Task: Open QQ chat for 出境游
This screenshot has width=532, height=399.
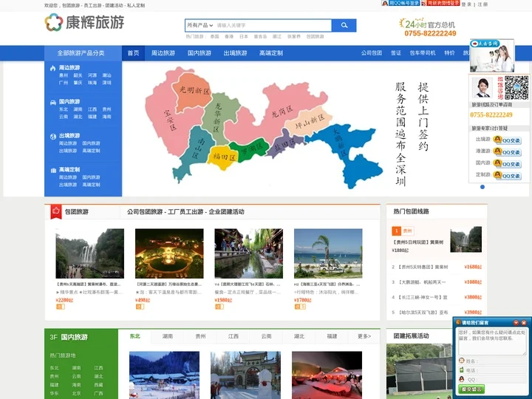Action: (507, 140)
